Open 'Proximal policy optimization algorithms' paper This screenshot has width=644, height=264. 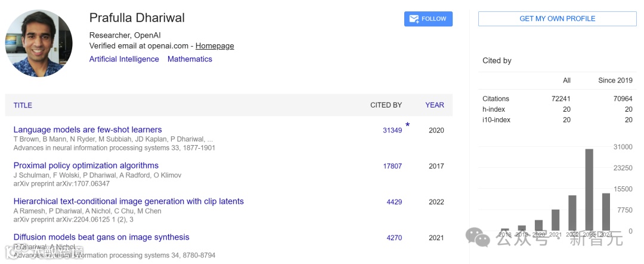coord(86,165)
